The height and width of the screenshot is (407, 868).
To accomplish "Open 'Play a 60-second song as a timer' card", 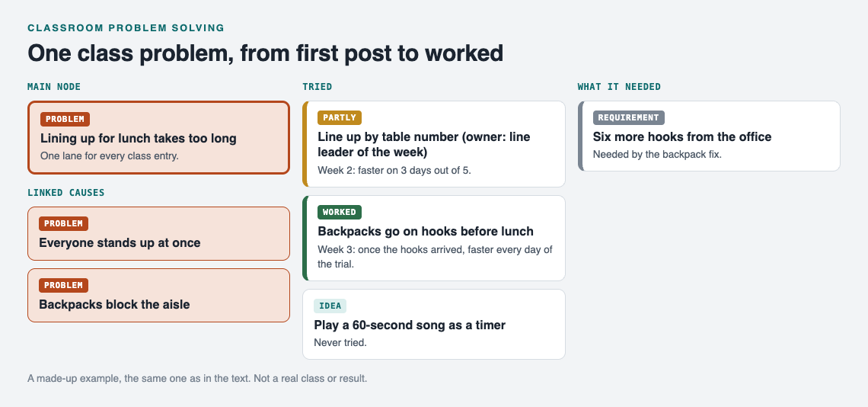I will pyautogui.click(x=434, y=325).
